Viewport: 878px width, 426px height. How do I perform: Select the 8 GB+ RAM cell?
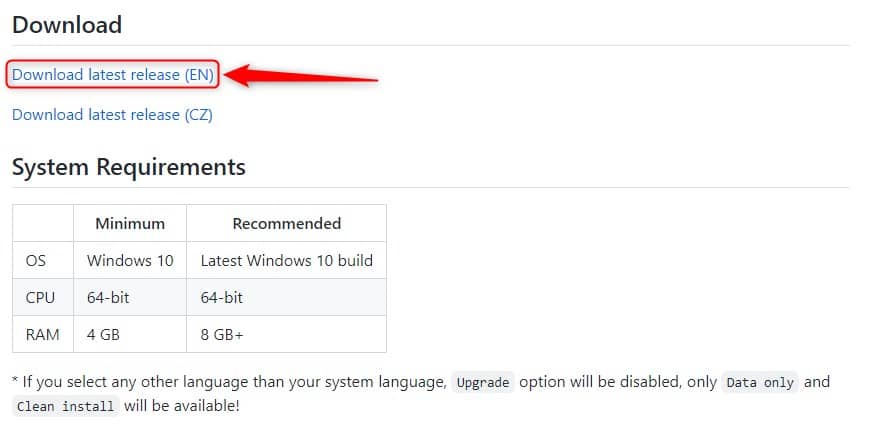[286, 334]
